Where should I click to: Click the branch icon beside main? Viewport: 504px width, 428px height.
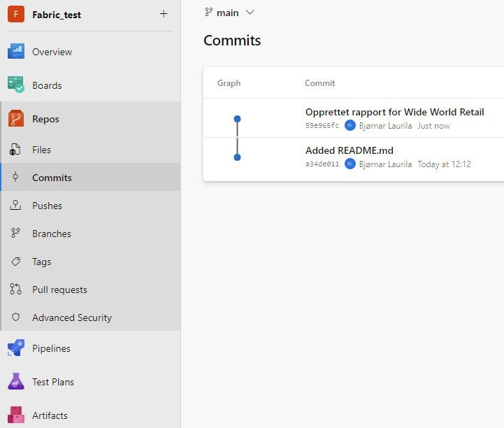208,13
